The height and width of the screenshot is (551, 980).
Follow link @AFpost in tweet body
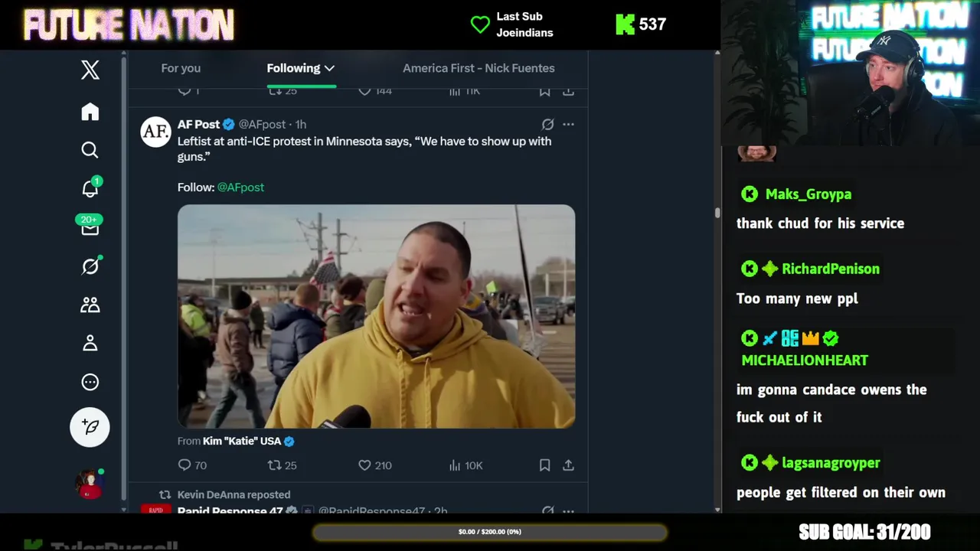[240, 187]
